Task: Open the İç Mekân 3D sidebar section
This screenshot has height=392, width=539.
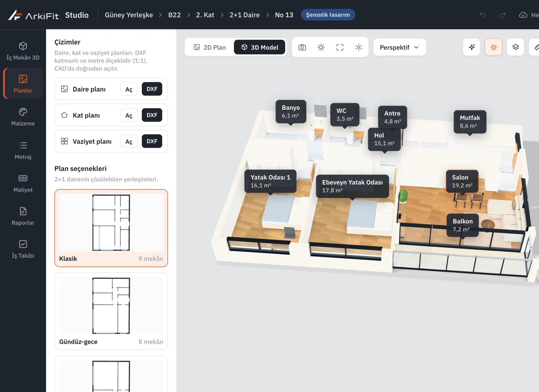Action: coord(23,51)
